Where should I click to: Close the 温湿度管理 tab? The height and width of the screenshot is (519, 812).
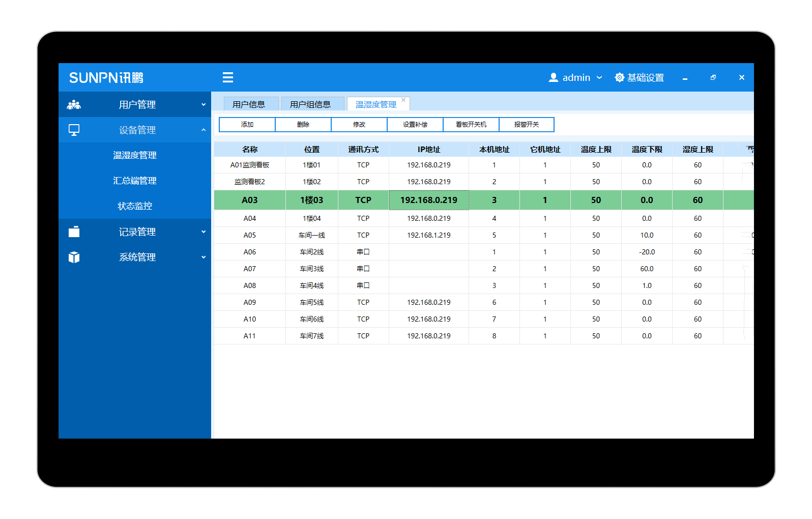[403, 100]
